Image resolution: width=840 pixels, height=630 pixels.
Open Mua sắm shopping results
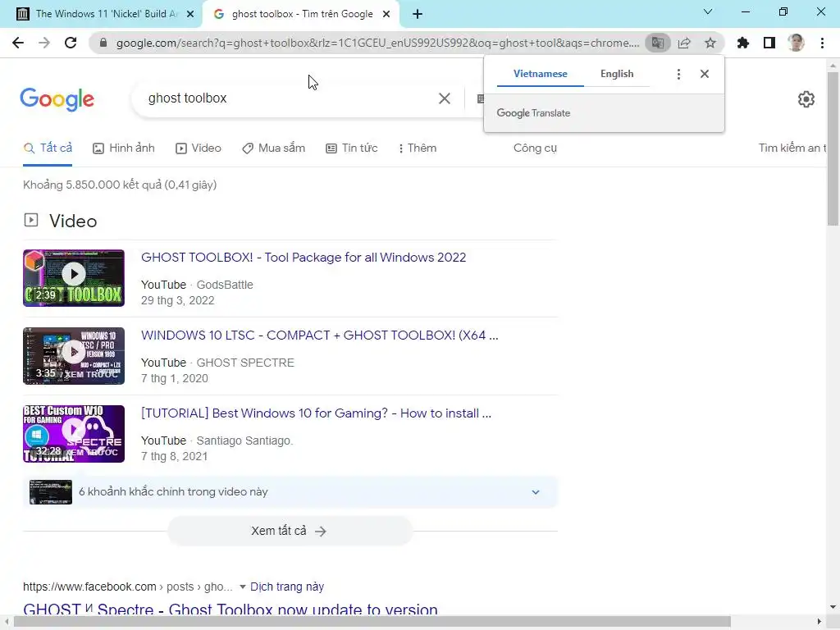273,148
